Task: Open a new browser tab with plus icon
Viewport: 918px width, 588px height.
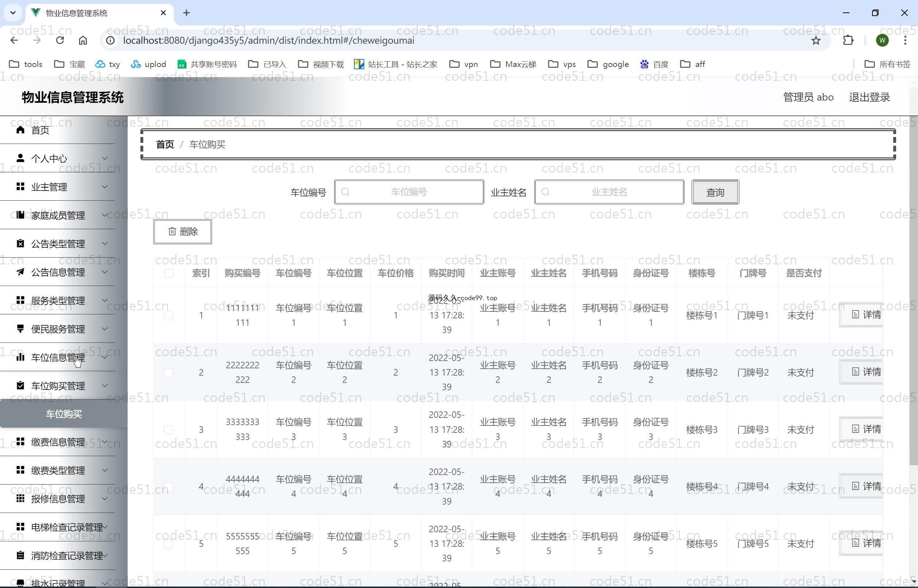Action: [x=186, y=13]
